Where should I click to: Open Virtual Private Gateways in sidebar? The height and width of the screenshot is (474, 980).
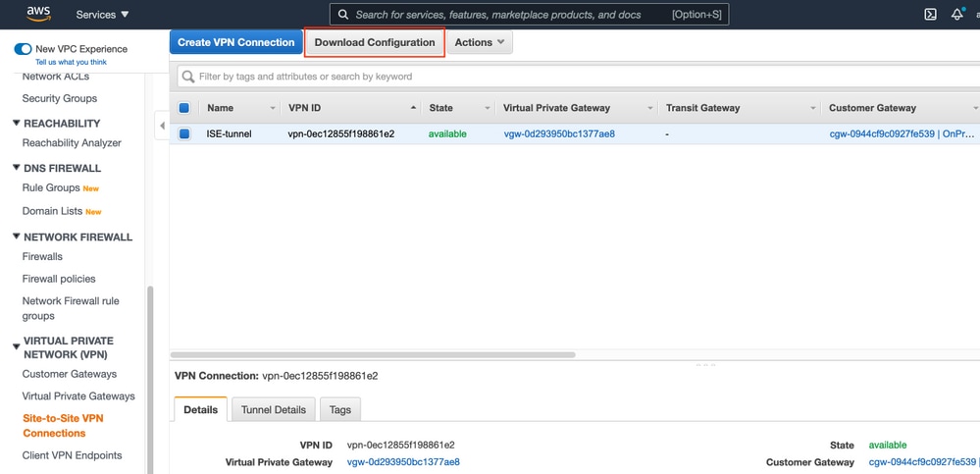click(78, 395)
